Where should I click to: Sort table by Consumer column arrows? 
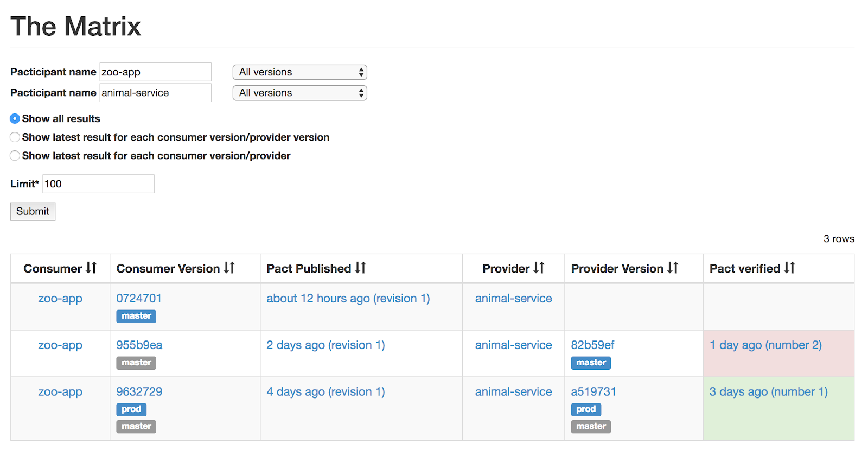(91, 268)
